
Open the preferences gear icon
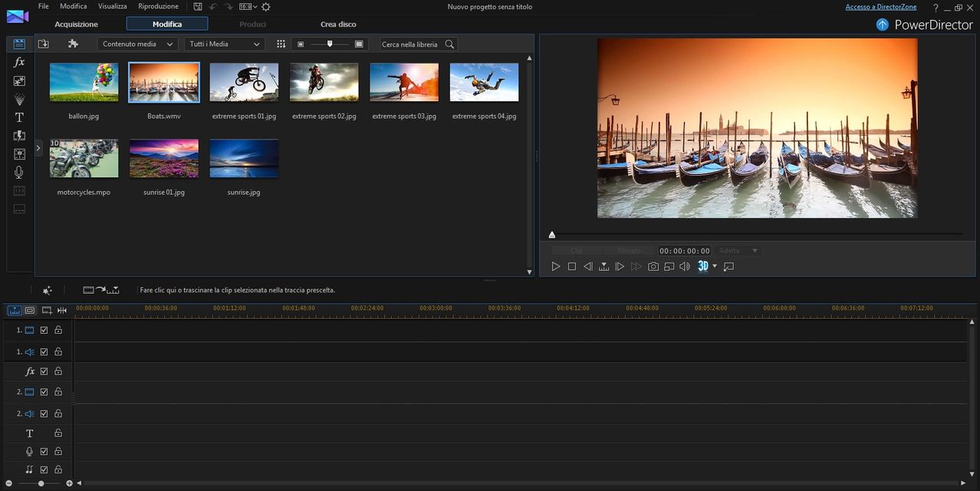tap(265, 6)
